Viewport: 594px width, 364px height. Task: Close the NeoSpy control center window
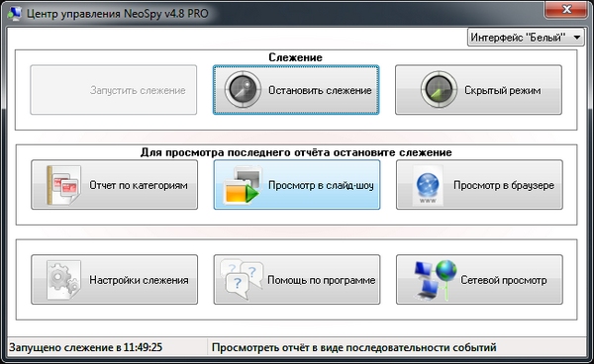click(567, 10)
